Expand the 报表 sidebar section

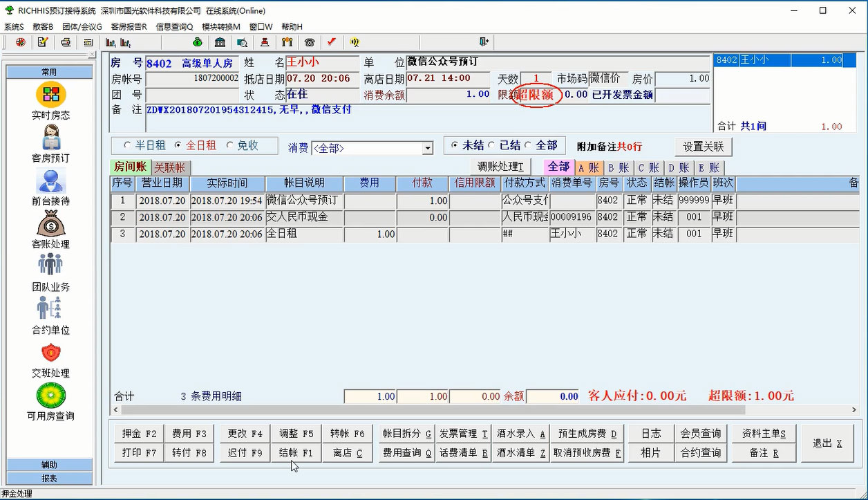tap(49, 478)
